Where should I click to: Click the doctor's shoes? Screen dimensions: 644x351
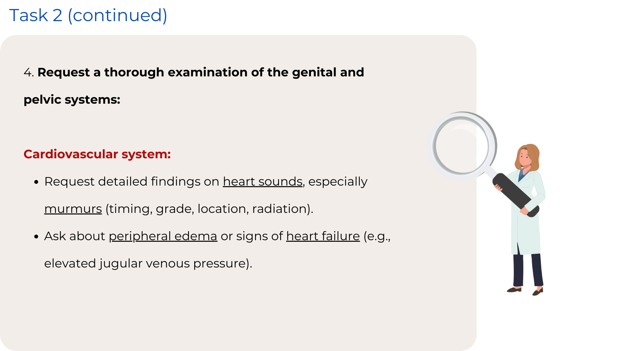pos(515,289)
